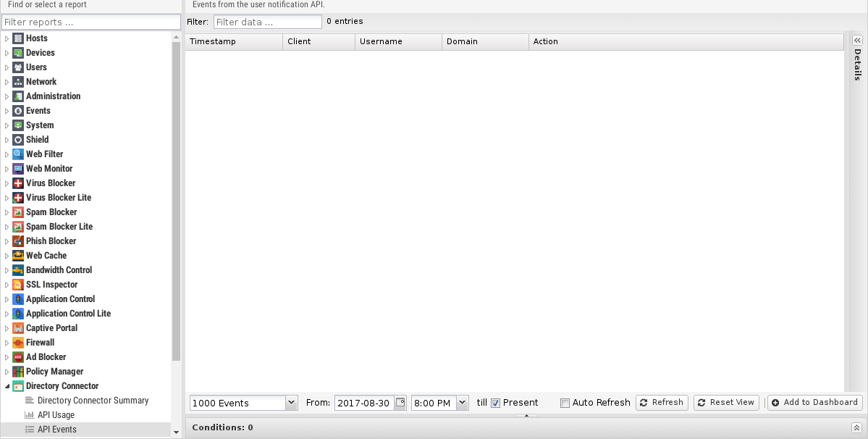Select Application Control Lite in the tree

[x=69, y=314]
